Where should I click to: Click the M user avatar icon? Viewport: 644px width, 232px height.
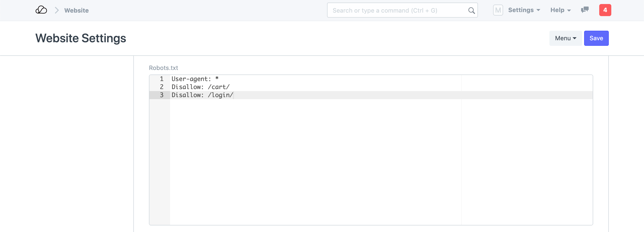click(498, 10)
